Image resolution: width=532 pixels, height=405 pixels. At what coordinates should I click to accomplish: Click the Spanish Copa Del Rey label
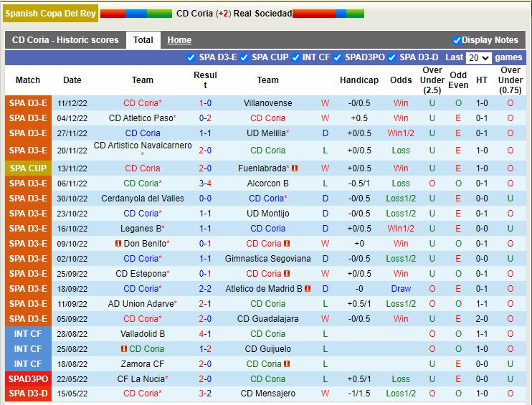click(x=50, y=14)
